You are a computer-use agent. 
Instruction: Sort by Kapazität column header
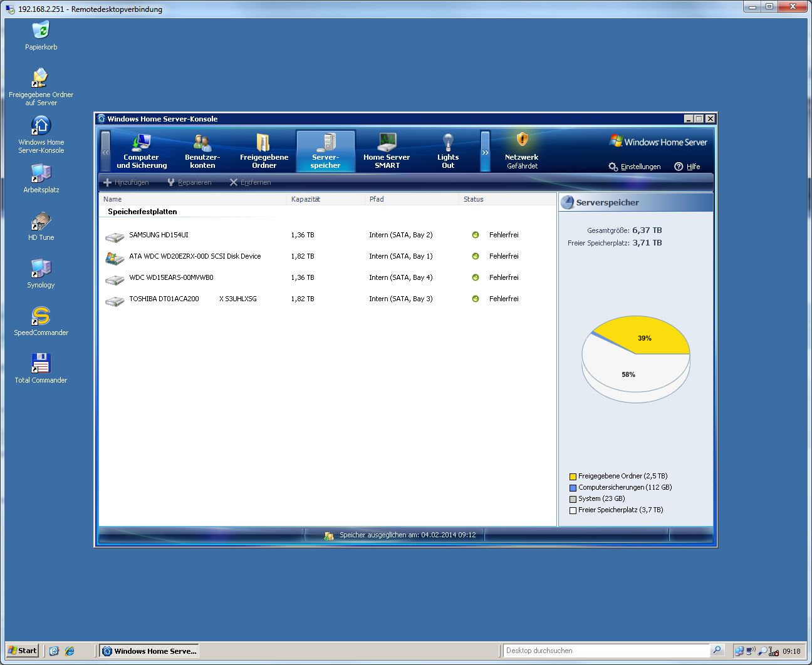[x=326, y=199]
